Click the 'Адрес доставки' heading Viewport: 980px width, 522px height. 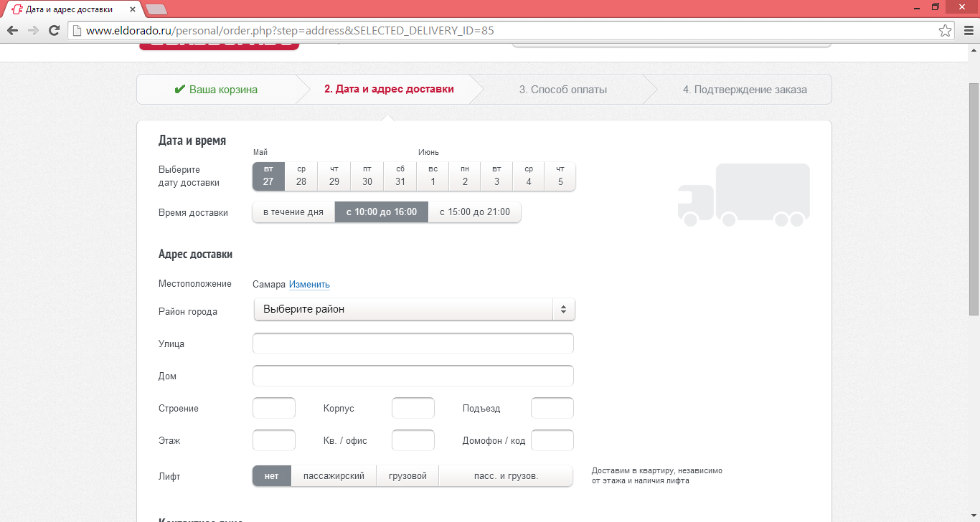[195, 255]
